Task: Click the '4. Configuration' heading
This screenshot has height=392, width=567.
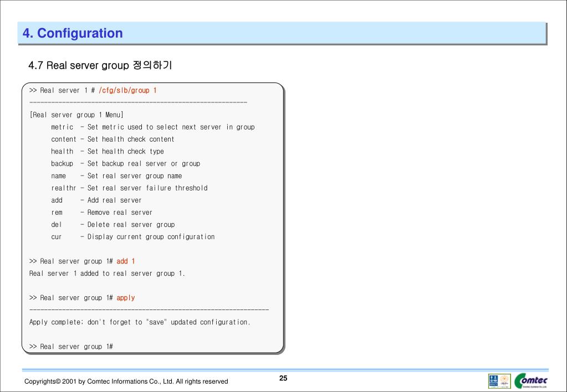Action: [73, 33]
